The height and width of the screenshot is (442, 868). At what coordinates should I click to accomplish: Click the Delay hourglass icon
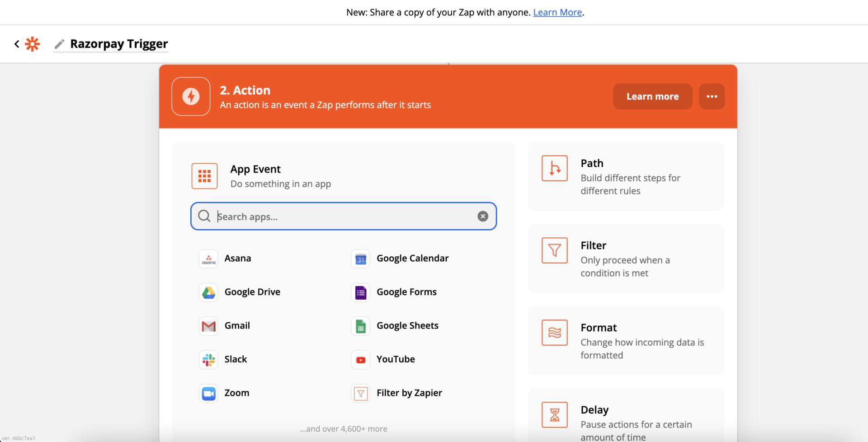tap(555, 414)
